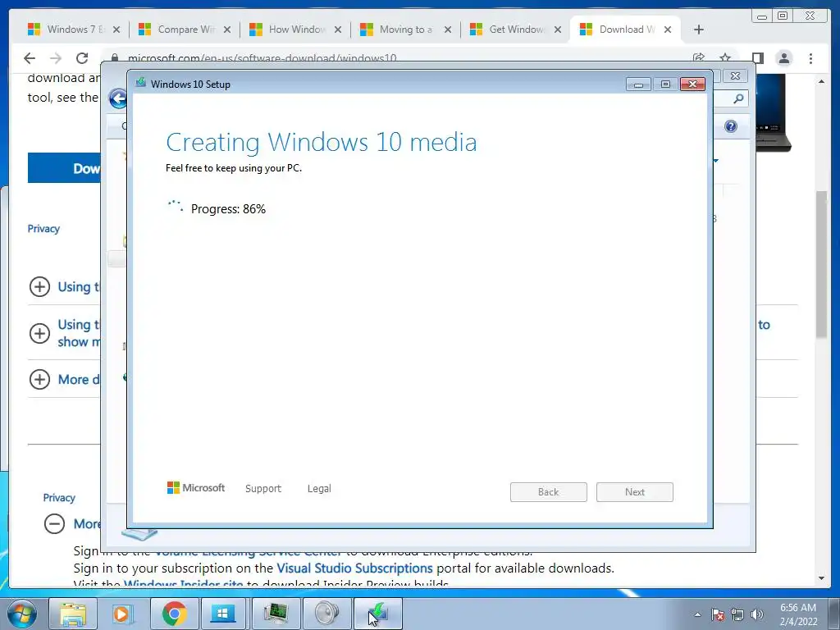Screen dimensions: 840x630
Task: Click the page's vertical scrollbar thumb
Action: coord(822,264)
